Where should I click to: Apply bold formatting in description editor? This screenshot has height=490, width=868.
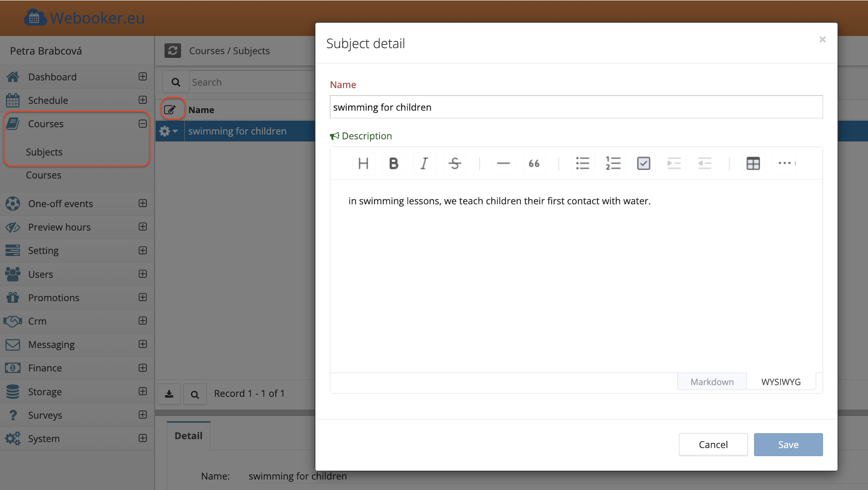point(393,163)
